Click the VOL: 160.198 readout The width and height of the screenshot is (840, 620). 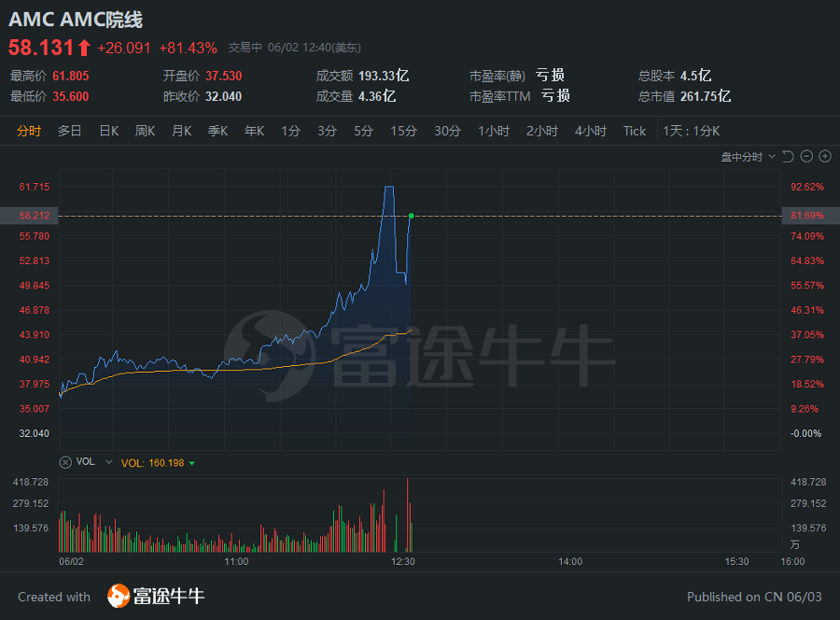pos(153,463)
